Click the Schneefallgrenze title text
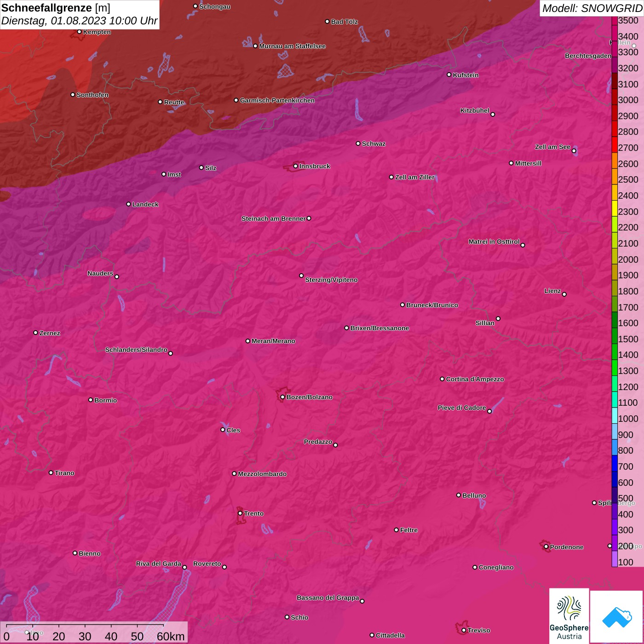The width and height of the screenshot is (644, 644). (46, 8)
